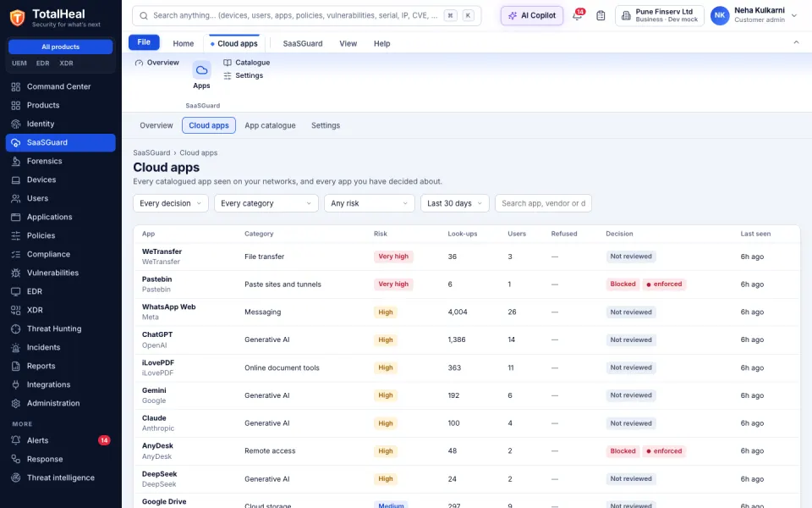Click the All products button

(61, 47)
